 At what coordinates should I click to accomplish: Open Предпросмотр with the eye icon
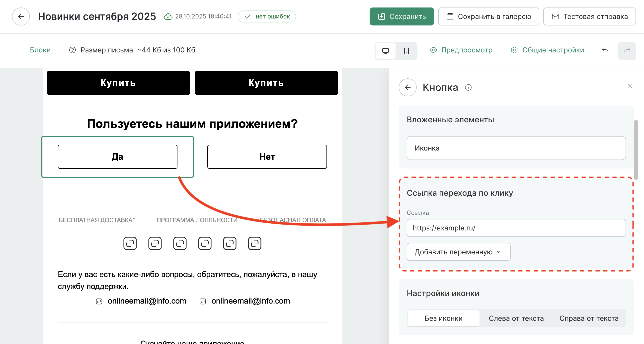(433, 50)
